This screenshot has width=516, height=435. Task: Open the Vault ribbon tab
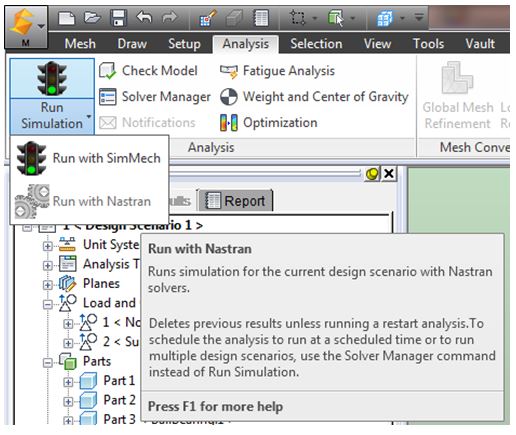[x=480, y=44]
